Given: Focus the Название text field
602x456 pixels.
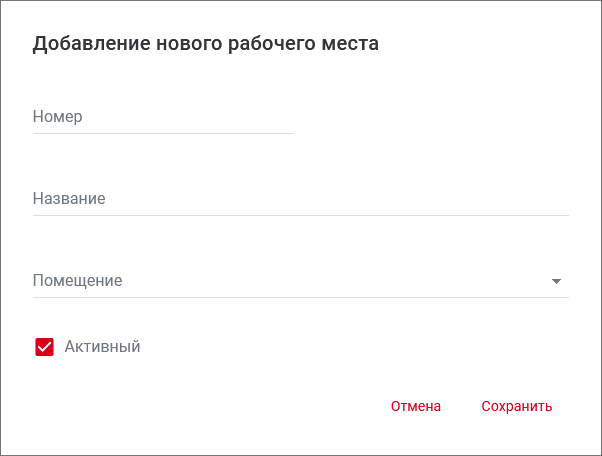Looking at the screenshot, I should pyautogui.click(x=300, y=199).
